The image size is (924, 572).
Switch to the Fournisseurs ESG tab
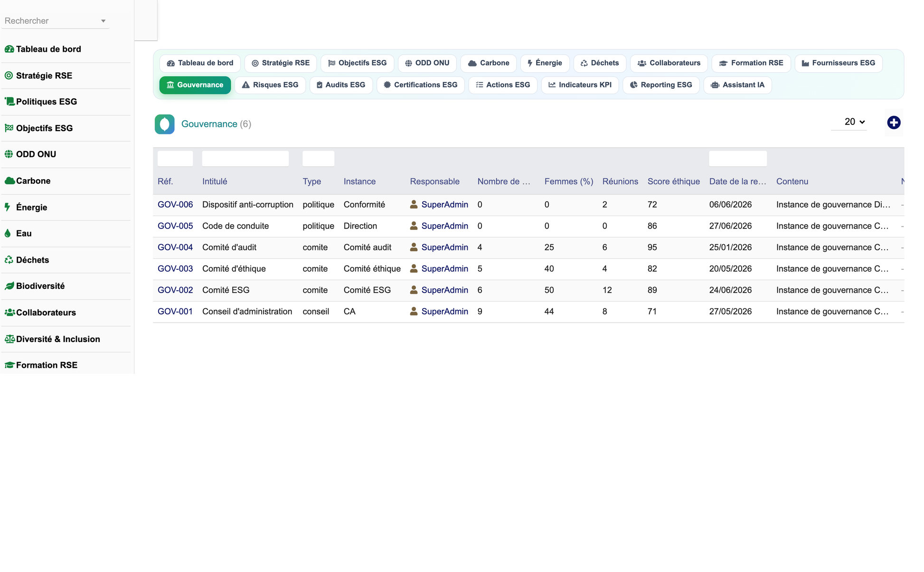pyautogui.click(x=839, y=63)
